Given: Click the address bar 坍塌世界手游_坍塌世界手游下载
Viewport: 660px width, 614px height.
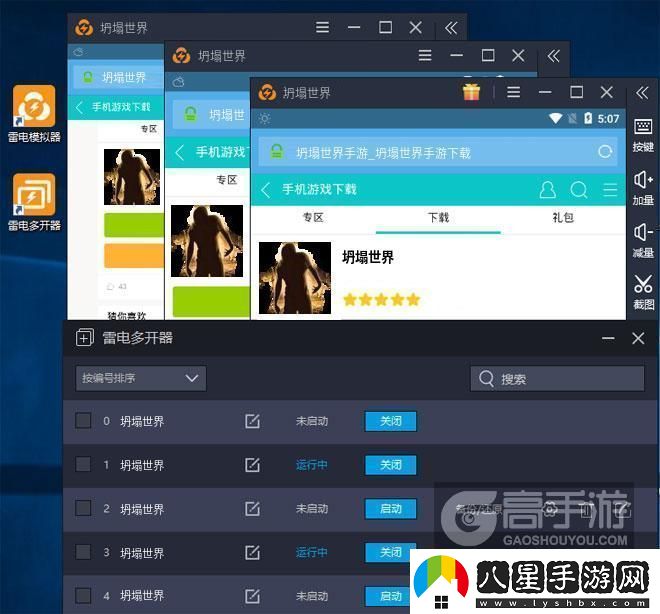Looking at the screenshot, I should coord(437,152).
